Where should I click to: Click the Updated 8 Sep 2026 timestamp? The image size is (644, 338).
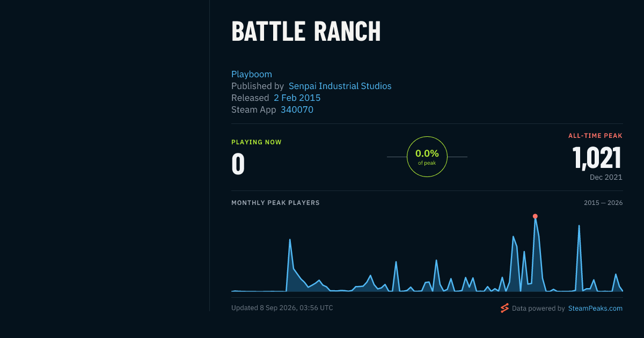coord(282,308)
